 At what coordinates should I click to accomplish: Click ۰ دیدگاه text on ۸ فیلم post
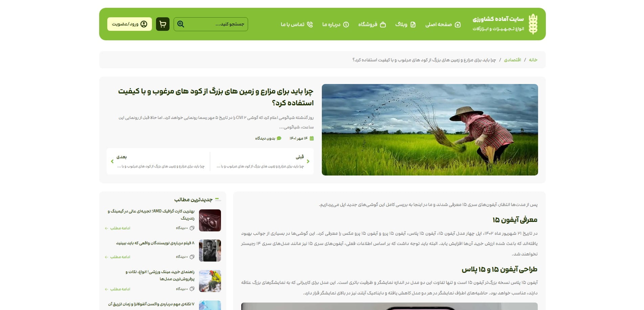pyautogui.click(x=182, y=257)
